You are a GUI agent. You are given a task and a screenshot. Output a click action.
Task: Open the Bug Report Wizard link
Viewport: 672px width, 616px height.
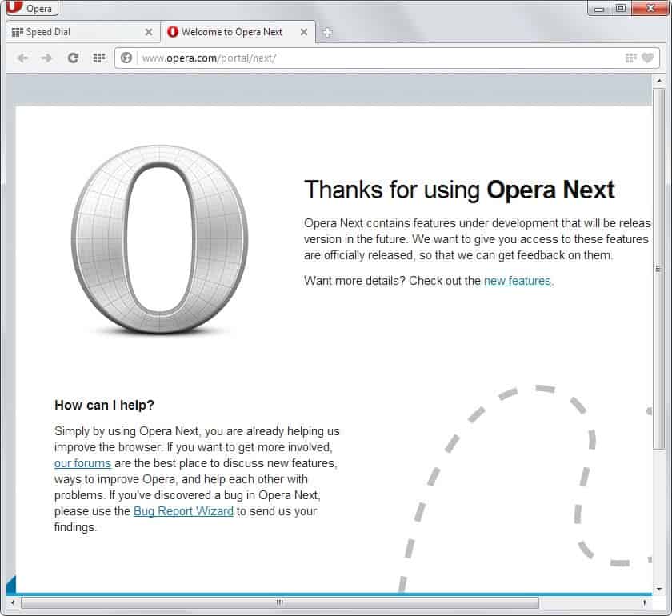(x=182, y=510)
